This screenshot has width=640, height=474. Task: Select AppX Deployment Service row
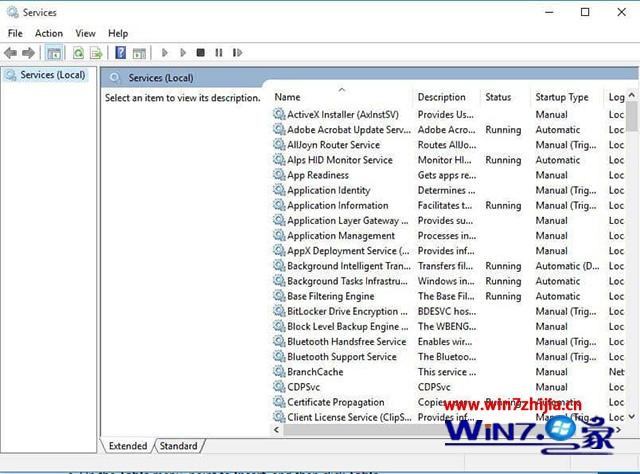coord(449,251)
